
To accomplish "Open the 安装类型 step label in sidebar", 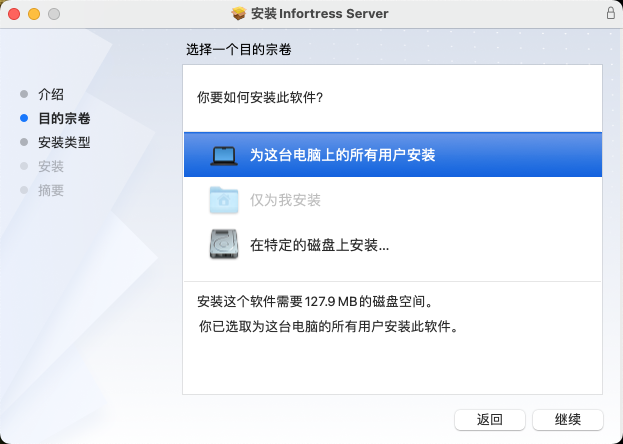I will tap(64, 142).
